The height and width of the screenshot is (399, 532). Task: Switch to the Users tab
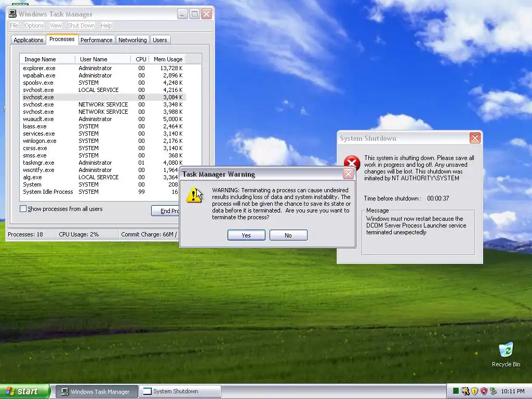[x=160, y=40]
